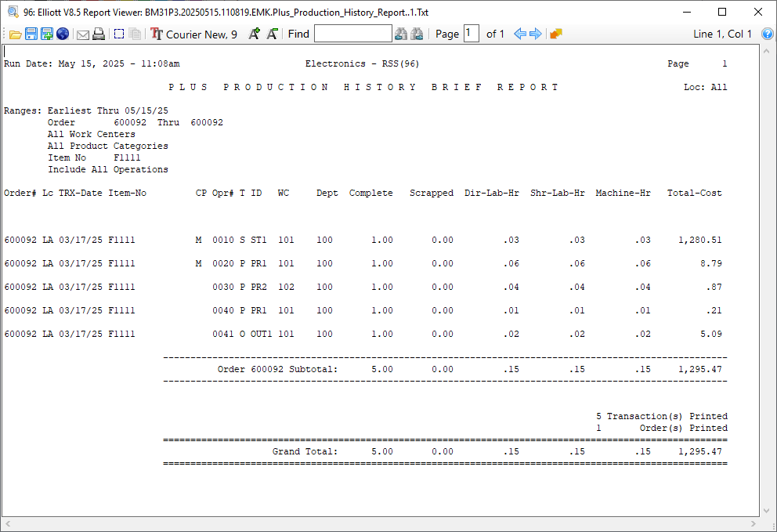The image size is (777, 532).
Task: Click operation number 0010 in the report
Action: [x=223, y=240]
